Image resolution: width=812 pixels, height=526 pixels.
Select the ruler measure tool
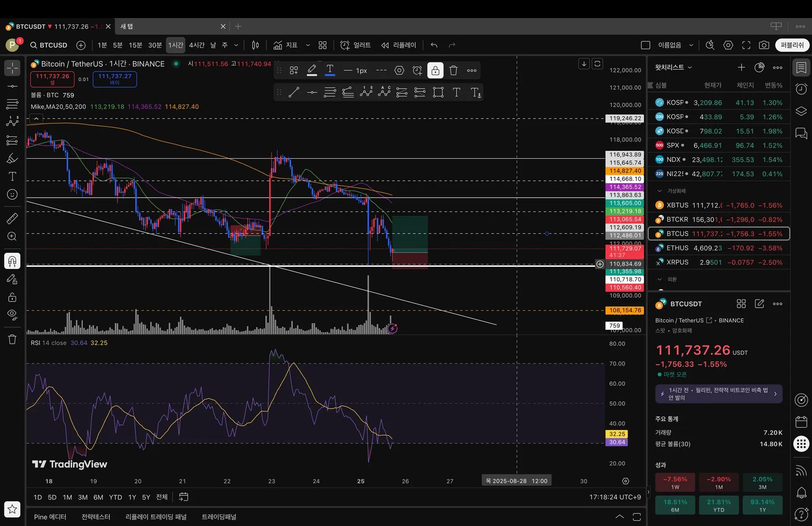[x=12, y=219]
